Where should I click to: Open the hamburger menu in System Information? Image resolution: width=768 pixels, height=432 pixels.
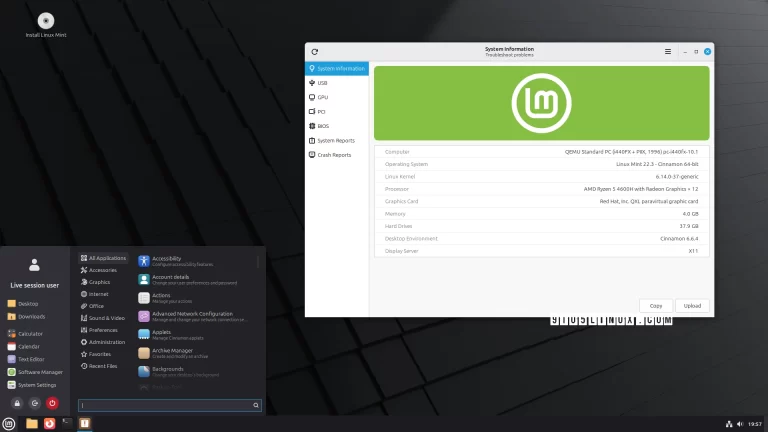668,51
